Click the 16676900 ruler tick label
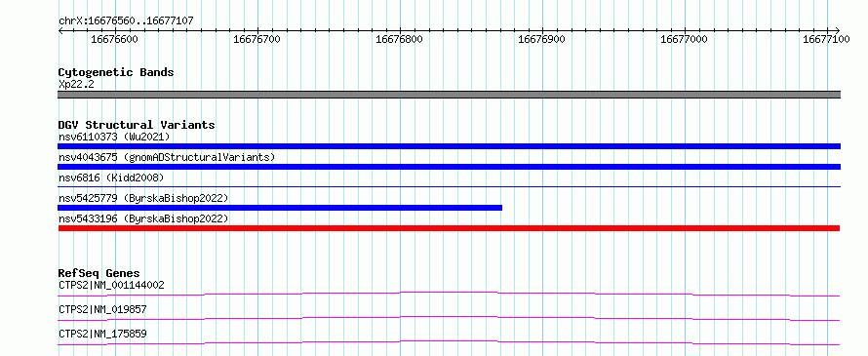Screen dimensions: 868x356 click(541, 39)
